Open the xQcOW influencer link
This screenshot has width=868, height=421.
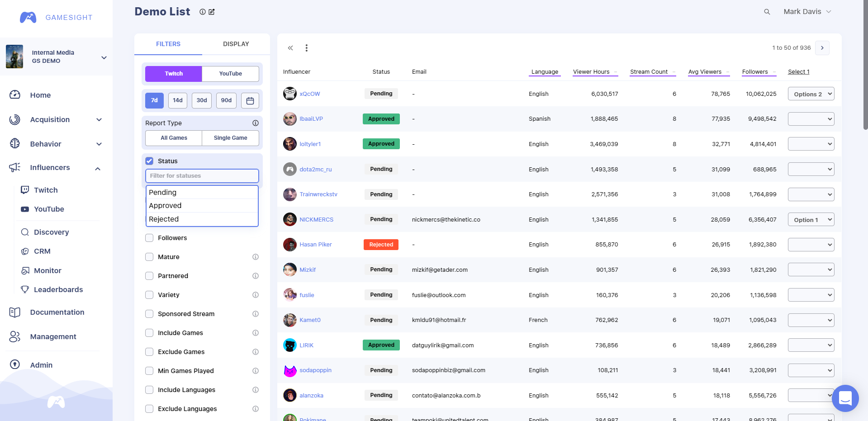[310, 94]
